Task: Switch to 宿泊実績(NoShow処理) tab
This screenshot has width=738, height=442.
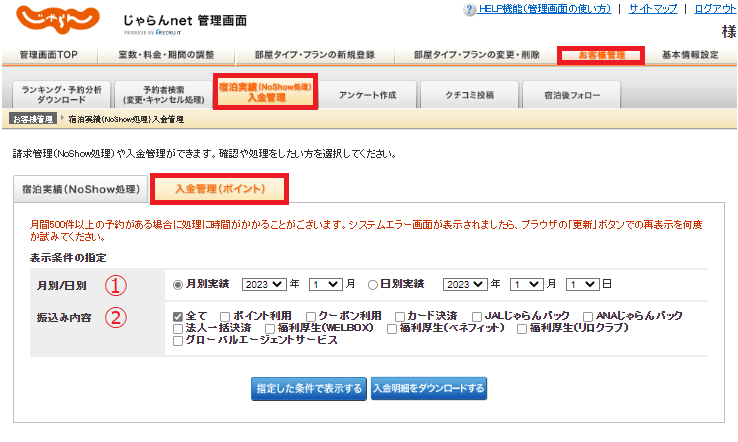Action: [x=80, y=188]
